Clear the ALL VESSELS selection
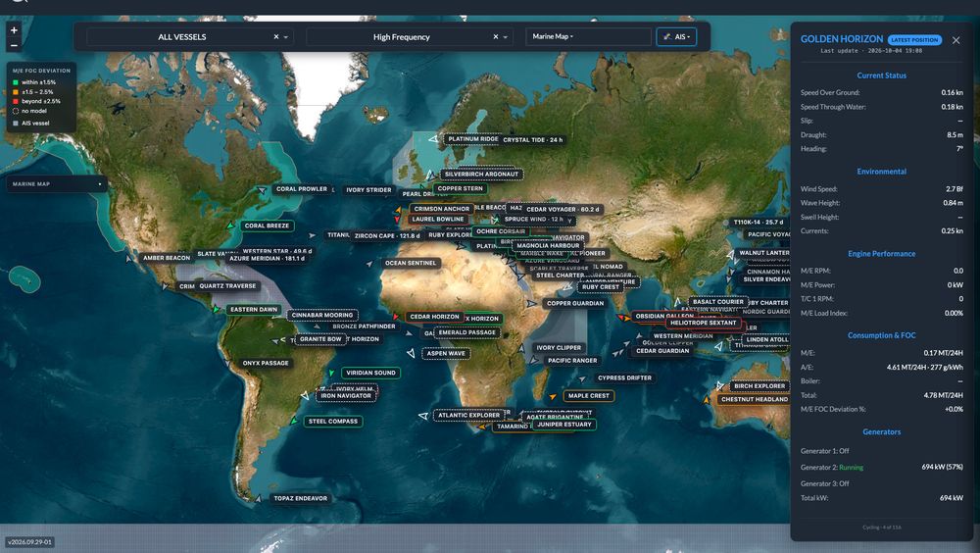This screenshot has width=980, height=553. tap(276, 37)
